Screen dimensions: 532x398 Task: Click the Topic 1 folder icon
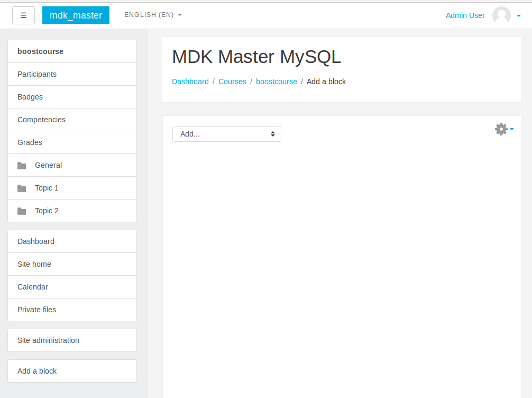(22, 188)
